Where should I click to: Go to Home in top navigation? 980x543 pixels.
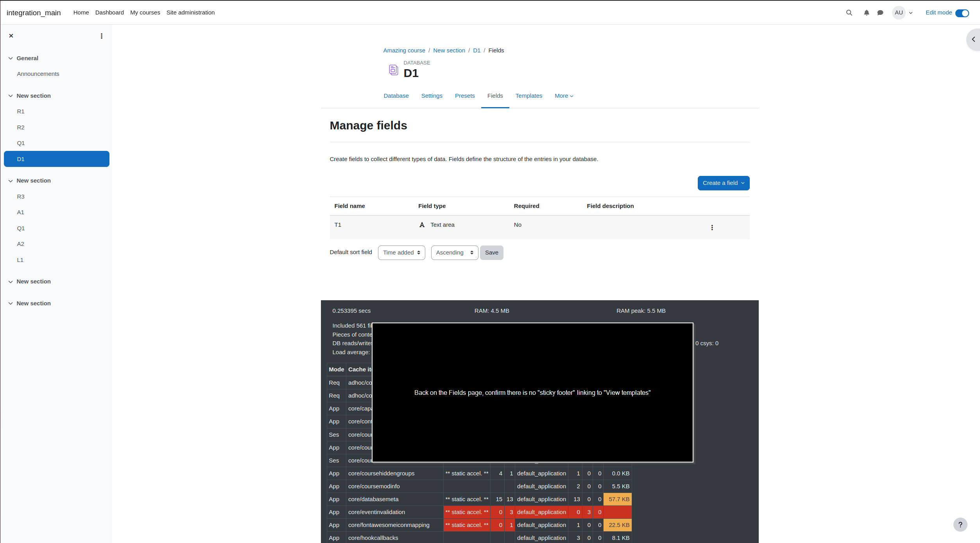(x=81, y=13)
